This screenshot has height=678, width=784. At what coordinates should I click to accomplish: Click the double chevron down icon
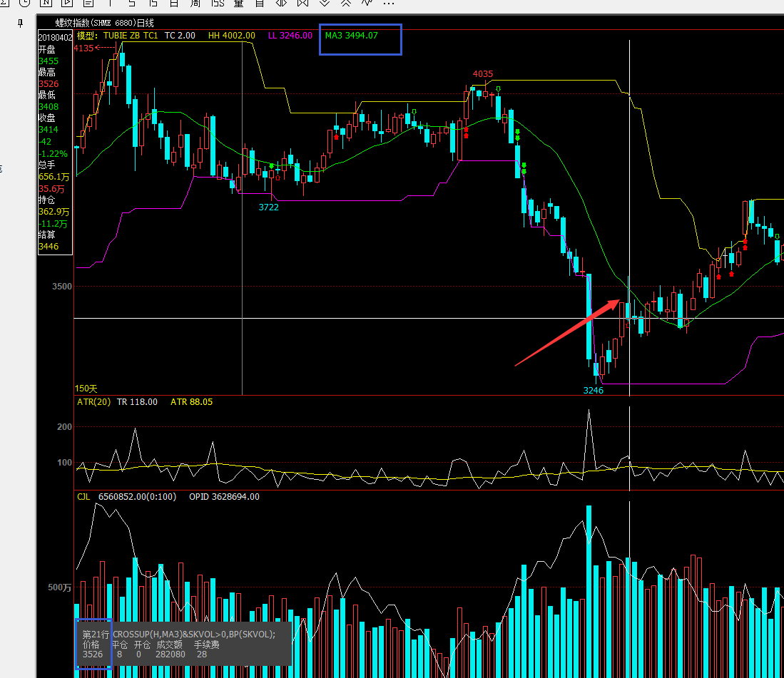pyautogui.click(x=325, y=3)
